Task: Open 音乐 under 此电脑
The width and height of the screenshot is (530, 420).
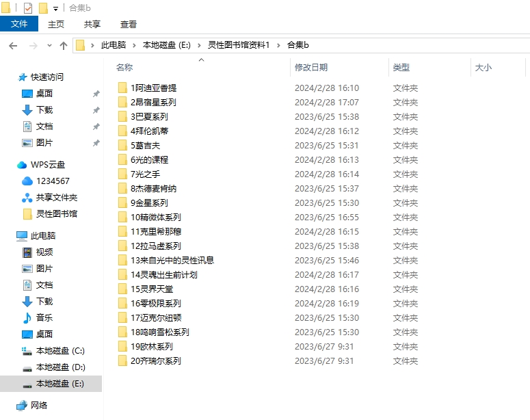Action: pyautogui.click(x=44, y=318)
